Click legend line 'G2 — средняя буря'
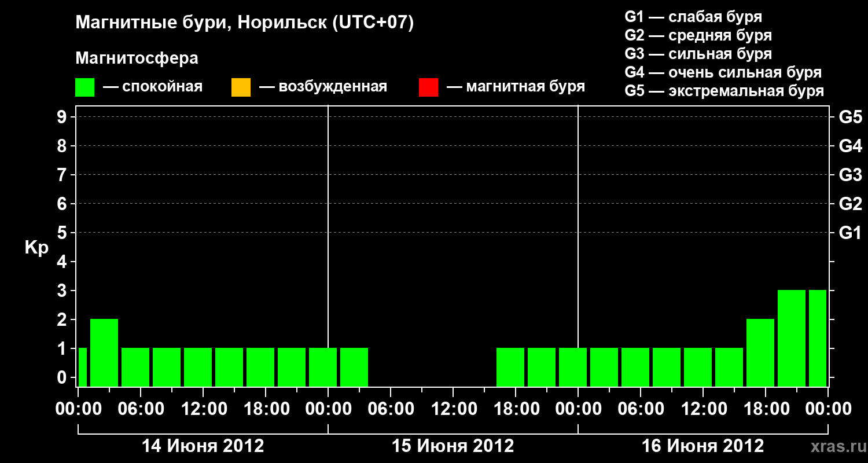This screenshot has width=868, height=463. [698, 35]
